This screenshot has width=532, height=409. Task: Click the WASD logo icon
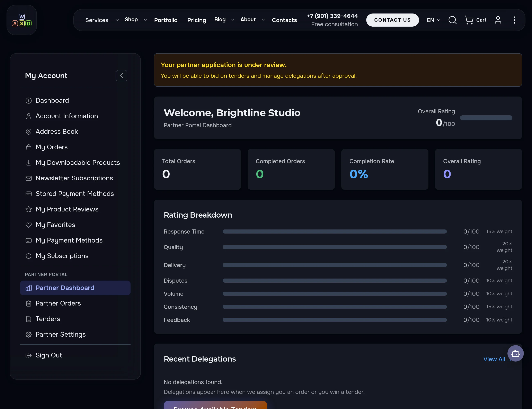(x=22, y=20)
